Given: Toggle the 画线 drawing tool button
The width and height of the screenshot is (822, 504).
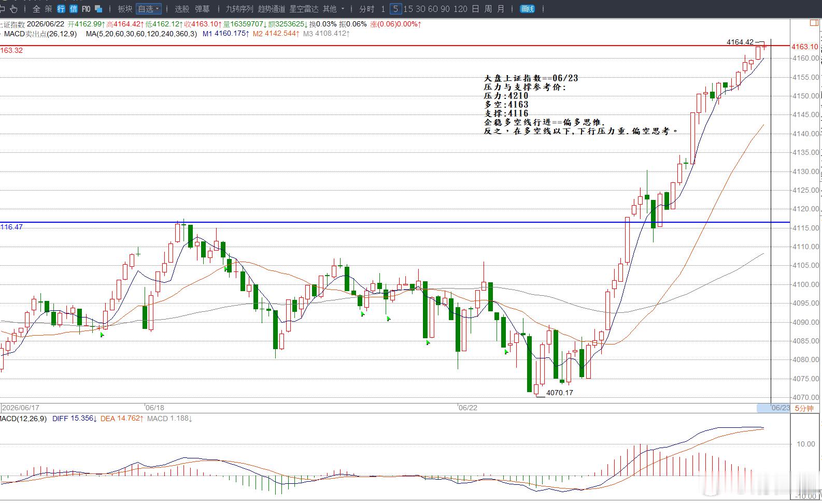Looking at the screenshot, I should [527, 9].
